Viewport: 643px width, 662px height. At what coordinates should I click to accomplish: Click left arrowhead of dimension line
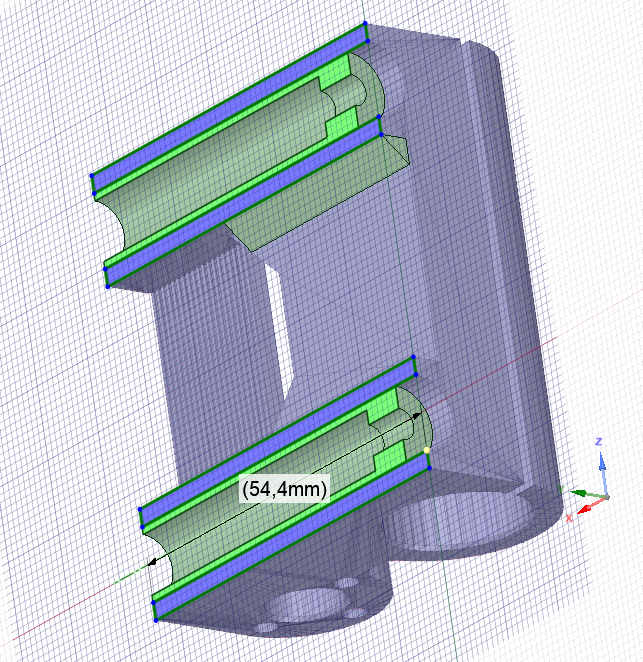152,562
